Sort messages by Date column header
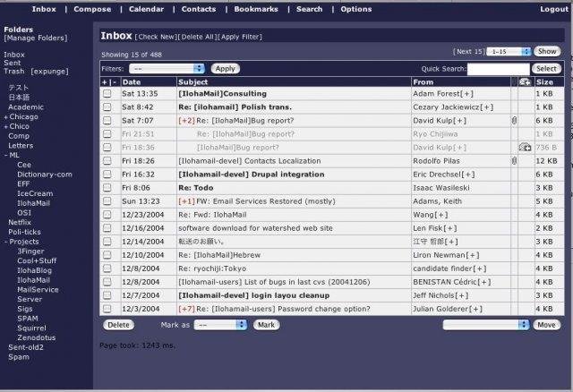This screenshot has height=392, width=573. (132, 82)
